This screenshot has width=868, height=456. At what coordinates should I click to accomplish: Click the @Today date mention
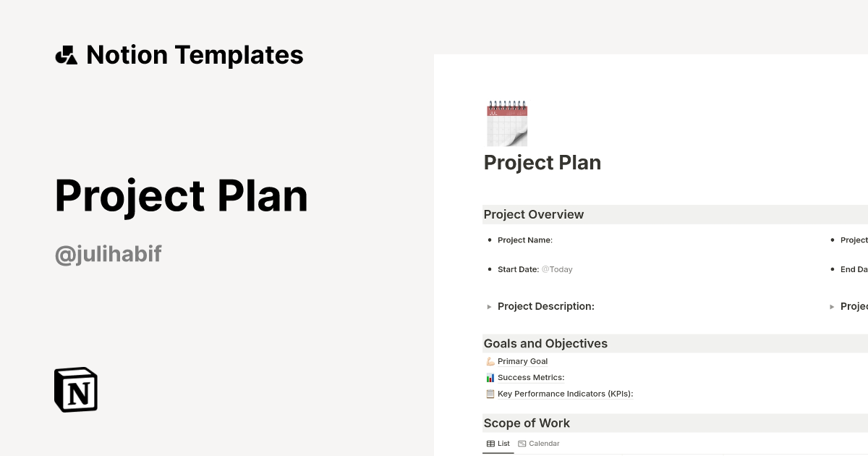tap(557, 269)
